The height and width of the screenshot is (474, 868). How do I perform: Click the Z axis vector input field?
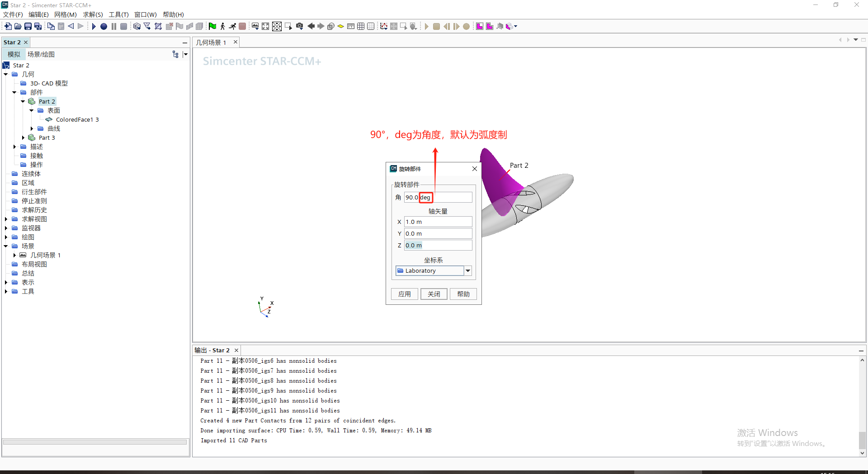coord(438,245)
